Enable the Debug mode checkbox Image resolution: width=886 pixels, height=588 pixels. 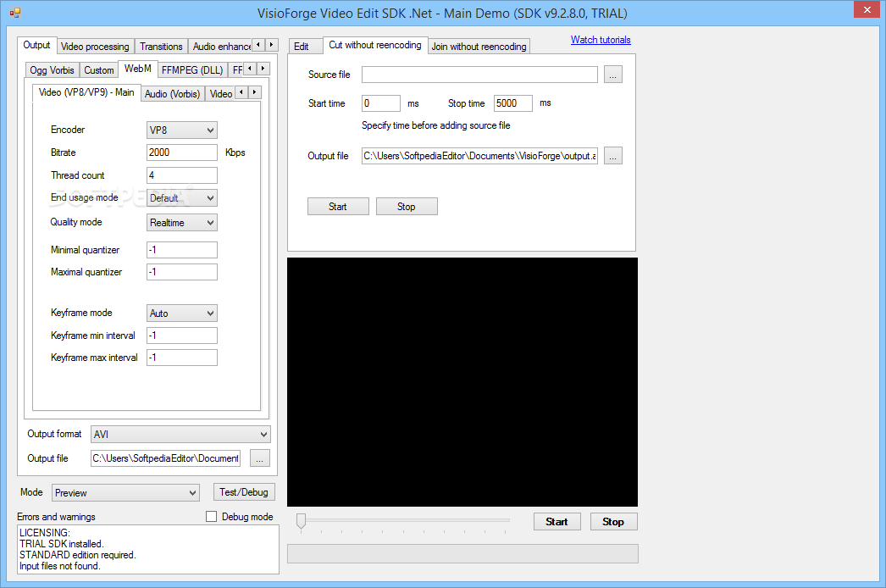[x=211, y=517]
